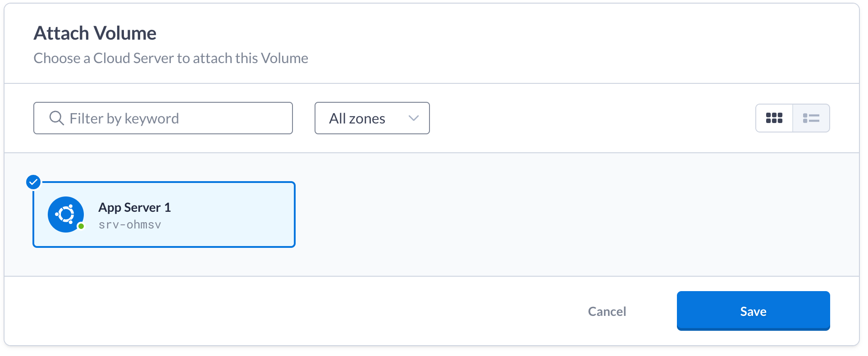Click the Choose a Cloud Server subtitle
868x356 pixels.
coord(171,58)
